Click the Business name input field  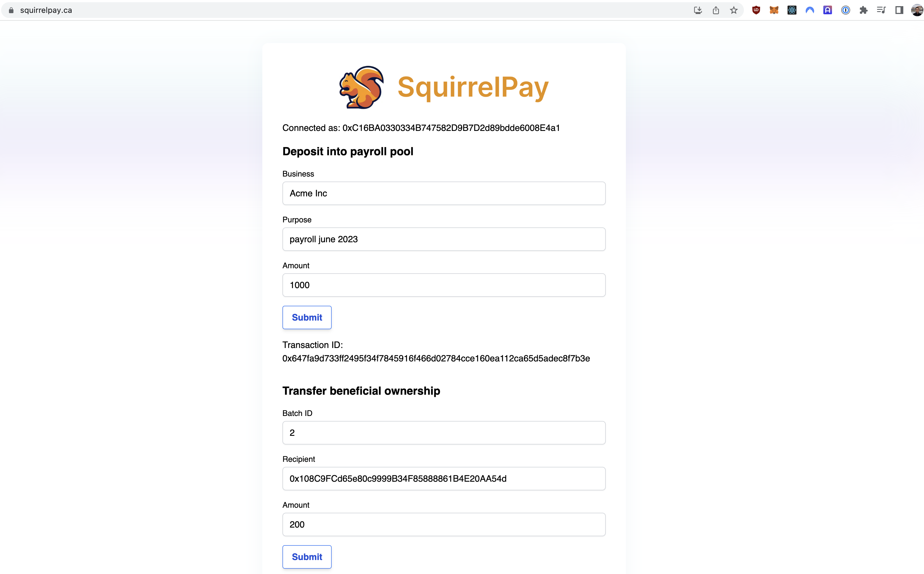[444, 193]
